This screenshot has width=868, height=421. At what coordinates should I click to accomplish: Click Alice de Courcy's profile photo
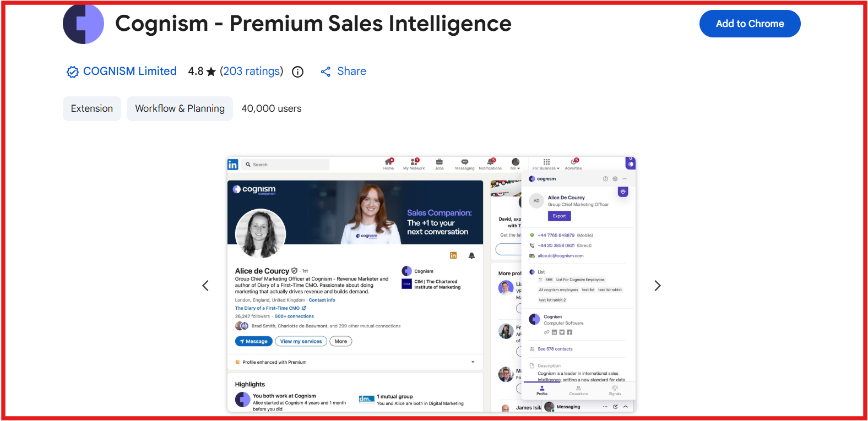click(261, 233)
